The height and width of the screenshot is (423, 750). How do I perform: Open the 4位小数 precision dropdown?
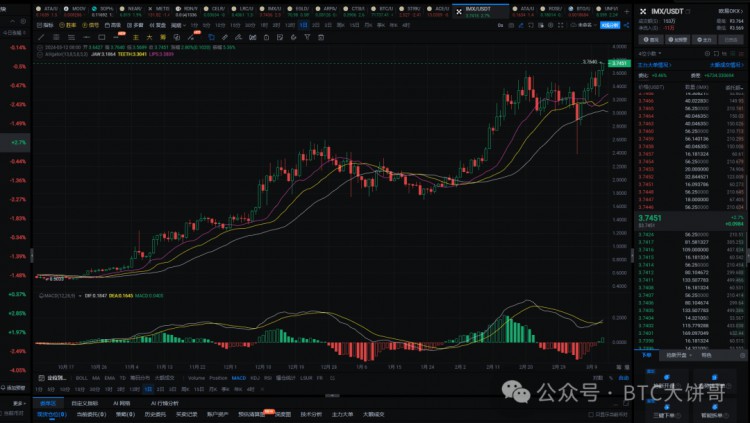pyautogui.click(x=650, y=53)
